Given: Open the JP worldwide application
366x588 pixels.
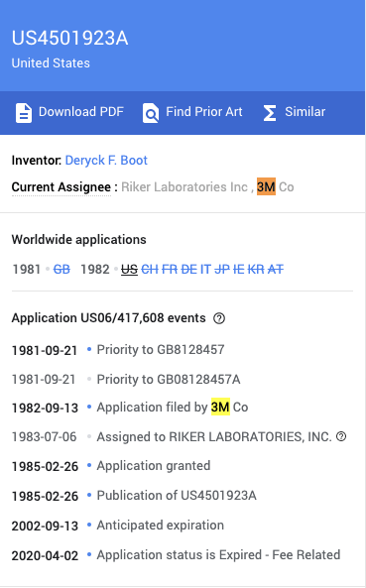Looking at the screenshot, I should (x=222, y=270).
